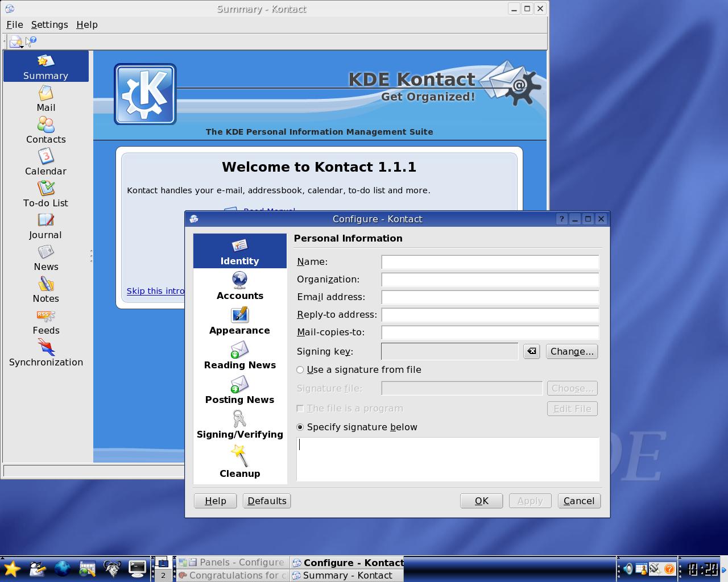Image resolution: width=728 pixels, height=582 pixels.
Task: Open the volume control tray icon
Action: point(628,568)
